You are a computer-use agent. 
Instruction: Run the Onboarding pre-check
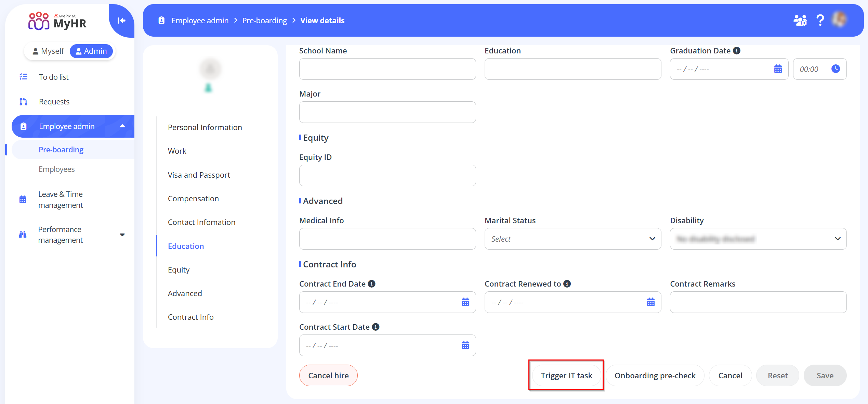(655, 375)
